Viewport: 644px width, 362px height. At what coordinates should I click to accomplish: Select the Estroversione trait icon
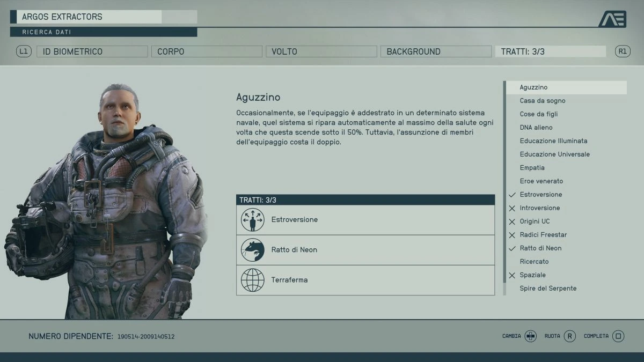pos(252,219)
